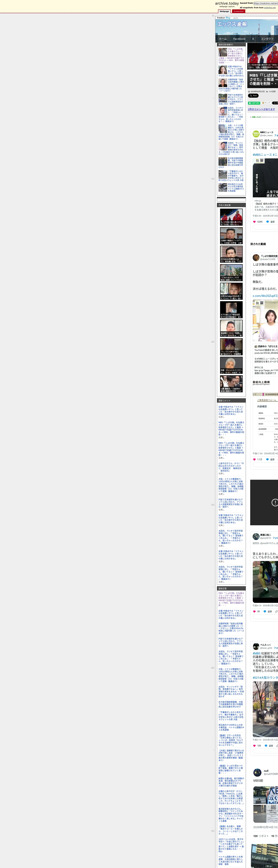Open the #MBSニュース hashtag link
The image size is (278, 868).
tap(262, 155)
